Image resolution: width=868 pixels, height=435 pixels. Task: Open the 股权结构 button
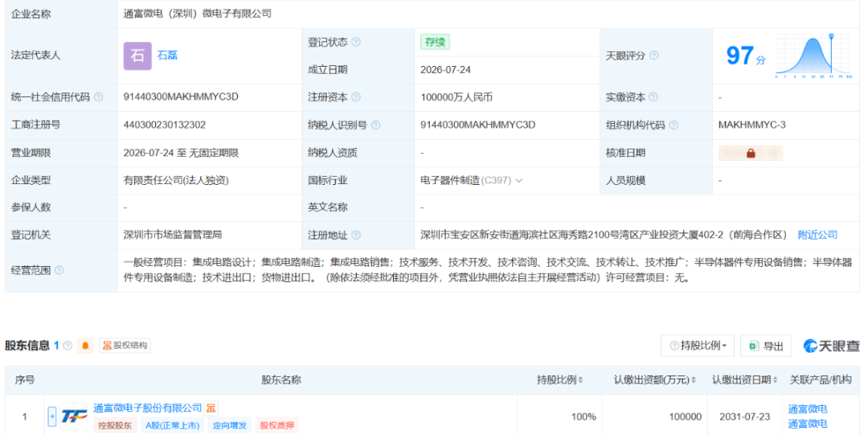pos(125,346)
